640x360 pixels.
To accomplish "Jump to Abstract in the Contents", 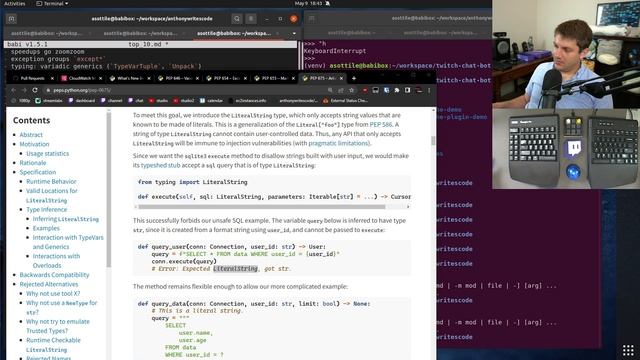I will coord(31,135).
